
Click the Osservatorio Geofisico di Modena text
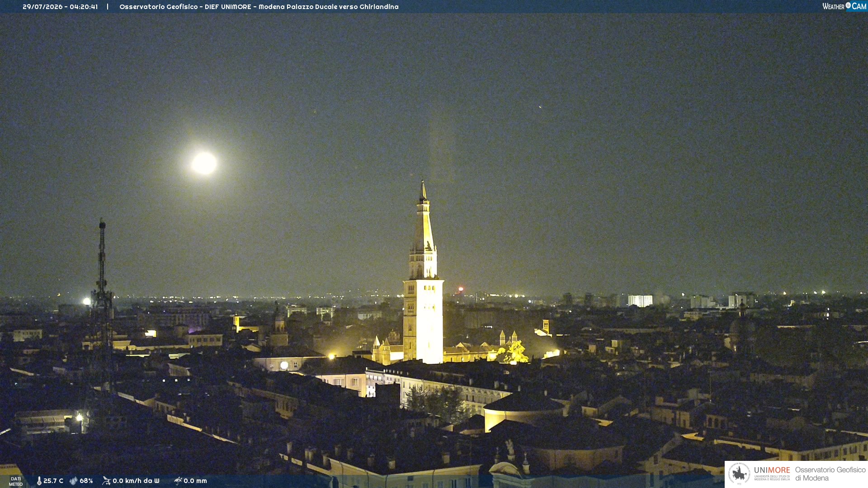click(x=830, y=474)
